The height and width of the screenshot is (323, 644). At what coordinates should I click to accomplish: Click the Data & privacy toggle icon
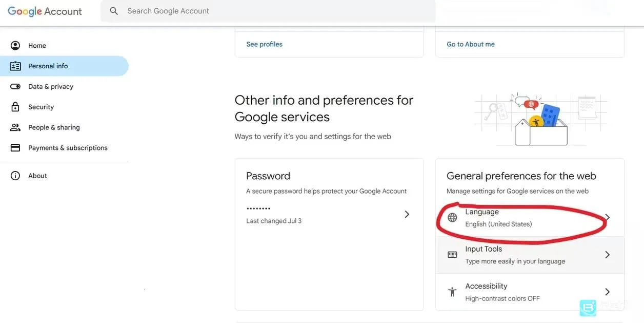15,86
